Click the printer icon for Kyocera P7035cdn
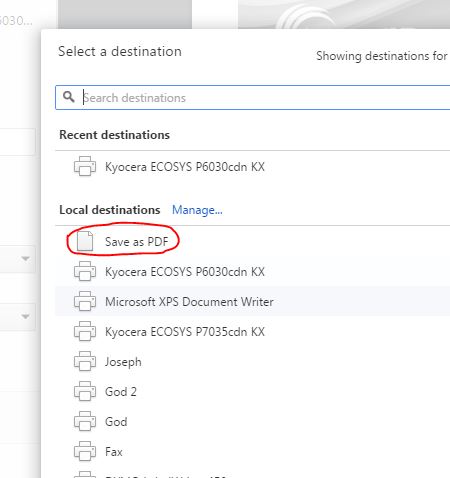 pos(85,331)
